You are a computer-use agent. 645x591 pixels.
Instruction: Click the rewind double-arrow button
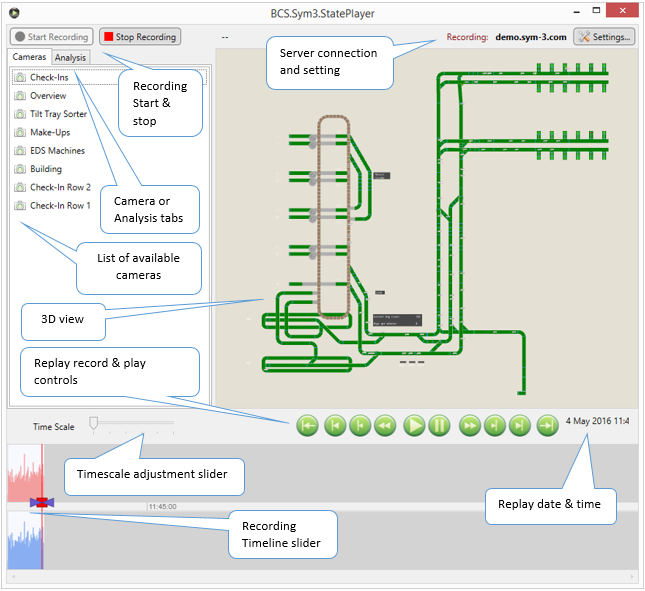[x=385, y=426]
